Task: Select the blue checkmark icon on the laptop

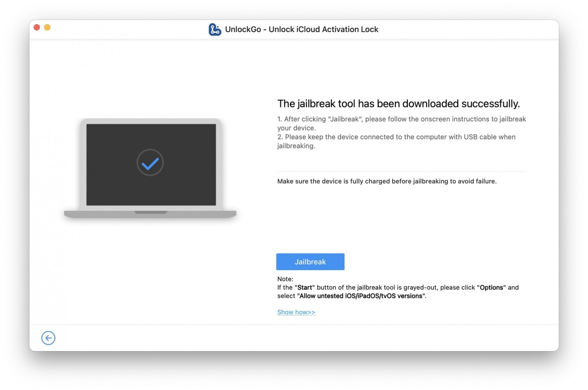Action: click(x=150, y=163)
